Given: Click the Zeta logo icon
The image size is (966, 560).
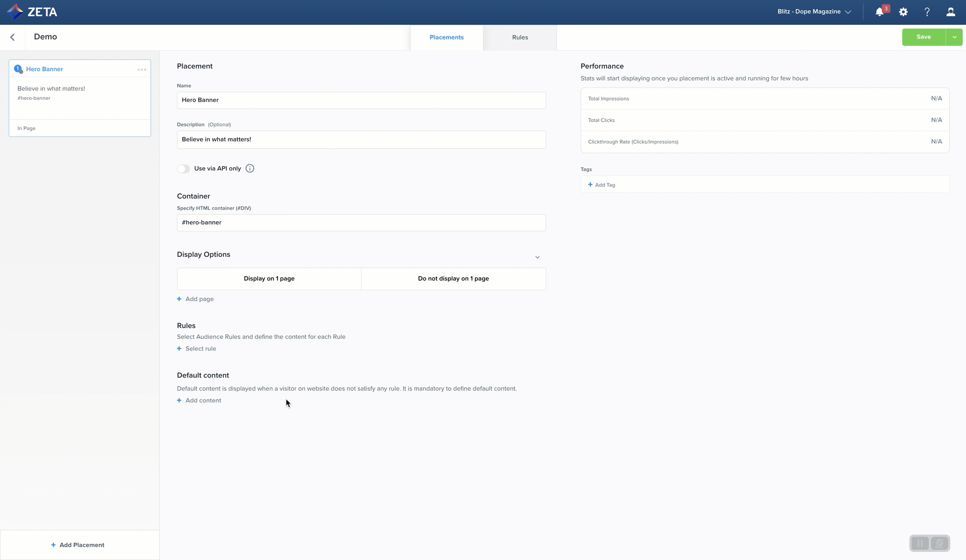Looking at the screenshot, I should pos(15,11).
